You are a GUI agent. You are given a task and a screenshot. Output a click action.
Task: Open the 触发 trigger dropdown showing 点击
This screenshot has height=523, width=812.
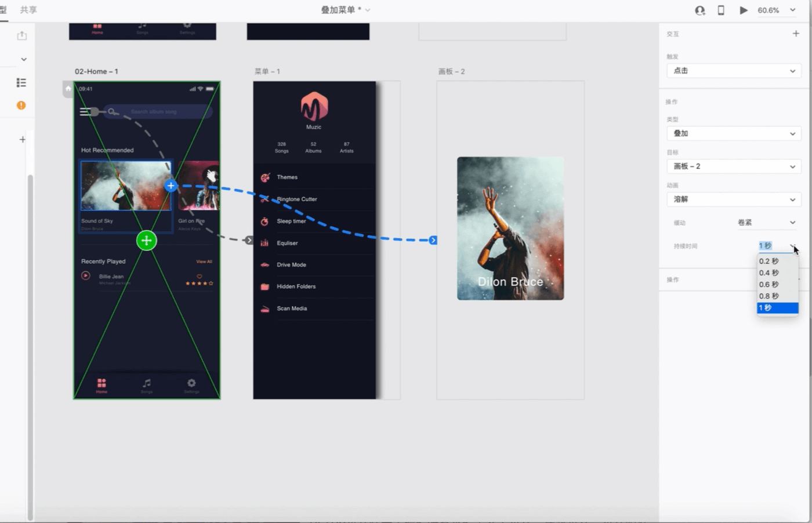pos(734,71)
